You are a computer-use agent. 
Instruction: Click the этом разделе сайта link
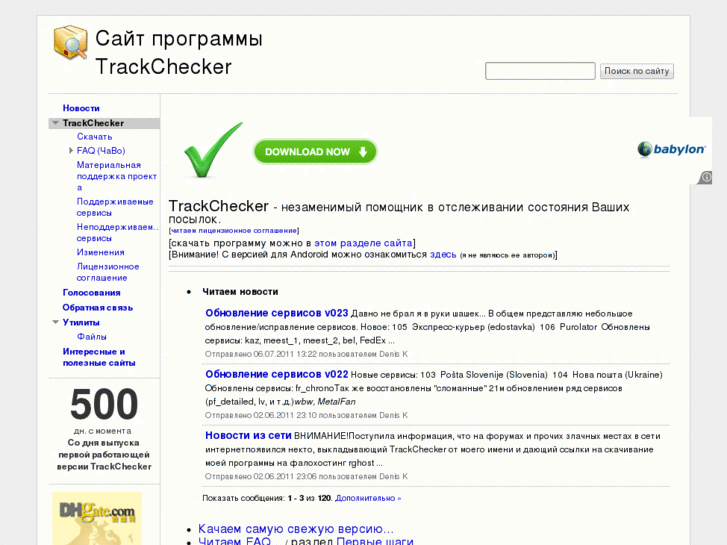(363, 243)
